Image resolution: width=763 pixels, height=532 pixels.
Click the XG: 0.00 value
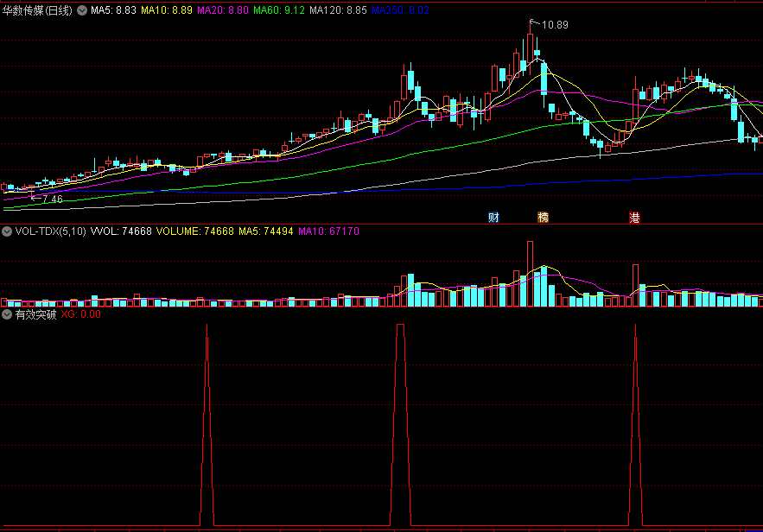[x=80, y=314]
